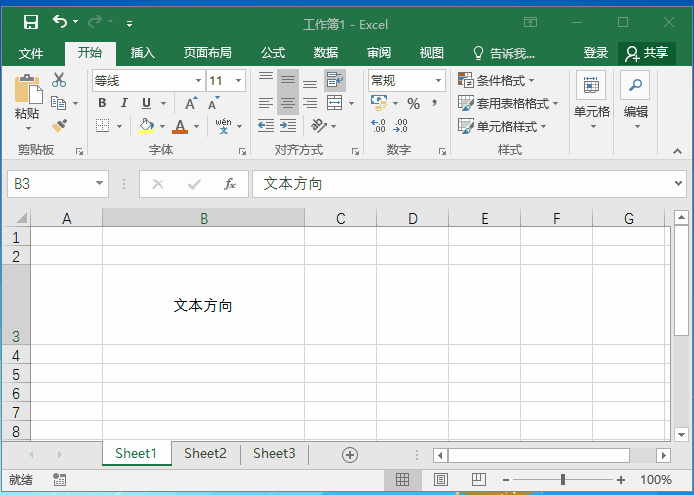This screenshot has width=694, height=495.
Task: Click 登录 sign in
Action: coord(595,53)
